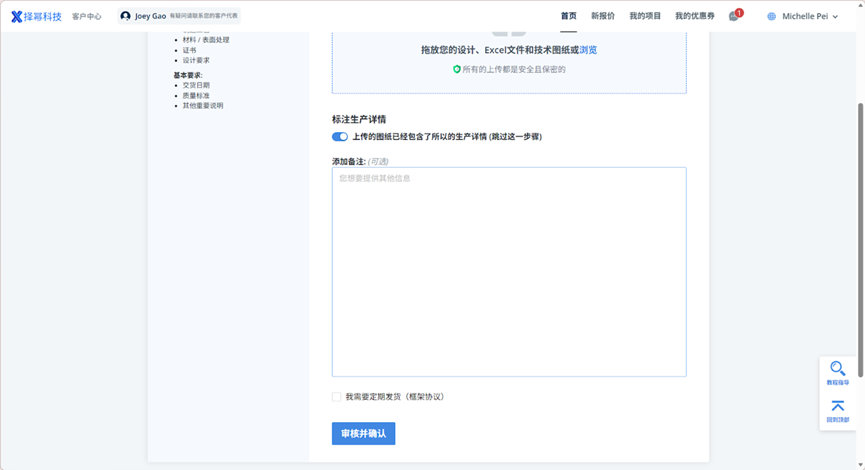The width and height of the screenshot is (865, 470).
Task: Open 我的优惠券 in the navigation bar
Action: 694,16
